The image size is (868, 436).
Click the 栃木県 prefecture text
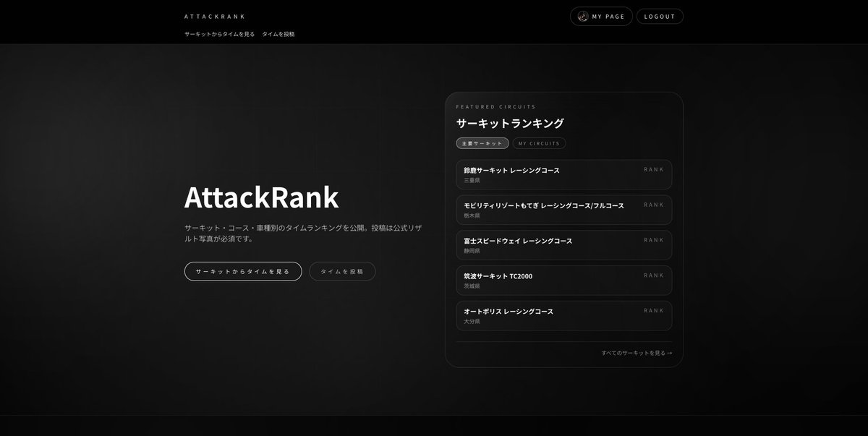tap(472, 216)
